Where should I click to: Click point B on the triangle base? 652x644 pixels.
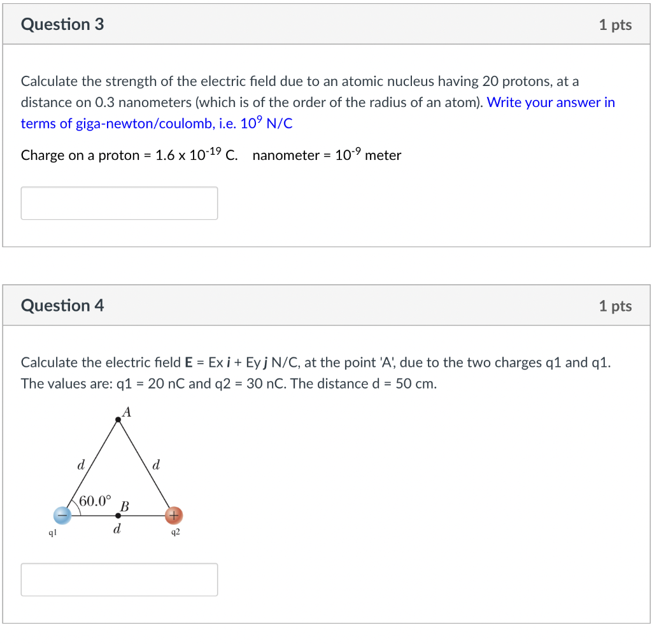(118, 515)
